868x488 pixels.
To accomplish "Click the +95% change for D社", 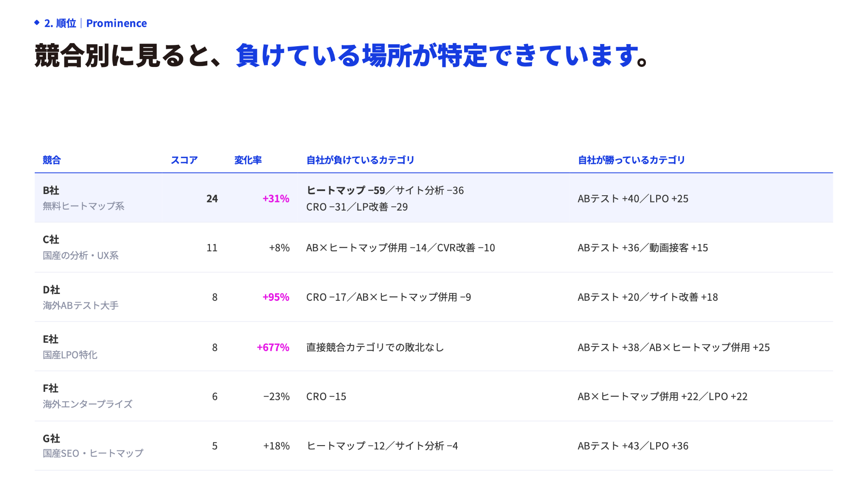I will coord(276,297).
